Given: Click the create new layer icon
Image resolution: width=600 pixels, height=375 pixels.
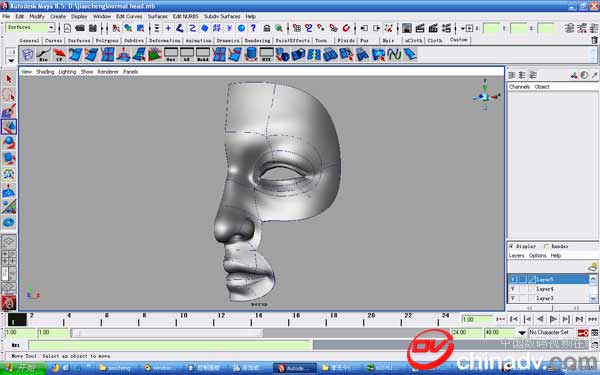Looking at the screenshot, I should click(x=593, y=266).
